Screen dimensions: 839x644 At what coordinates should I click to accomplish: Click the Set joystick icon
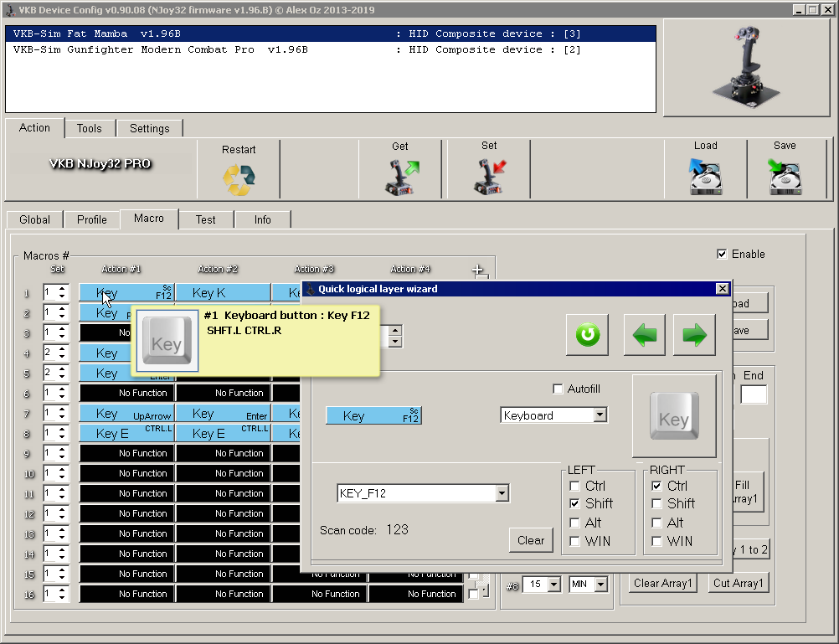coord(489,177)
